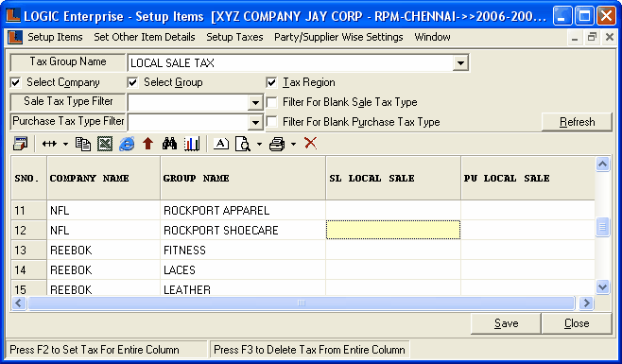The image size is (622, 364).
Task: Click the Refresh button
Action: coord(577,122)
